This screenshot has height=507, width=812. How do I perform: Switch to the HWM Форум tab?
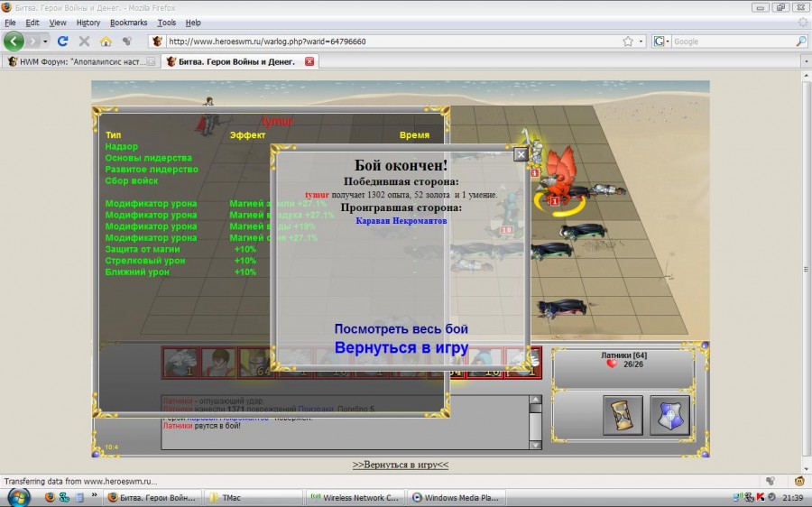pos(81,61)
